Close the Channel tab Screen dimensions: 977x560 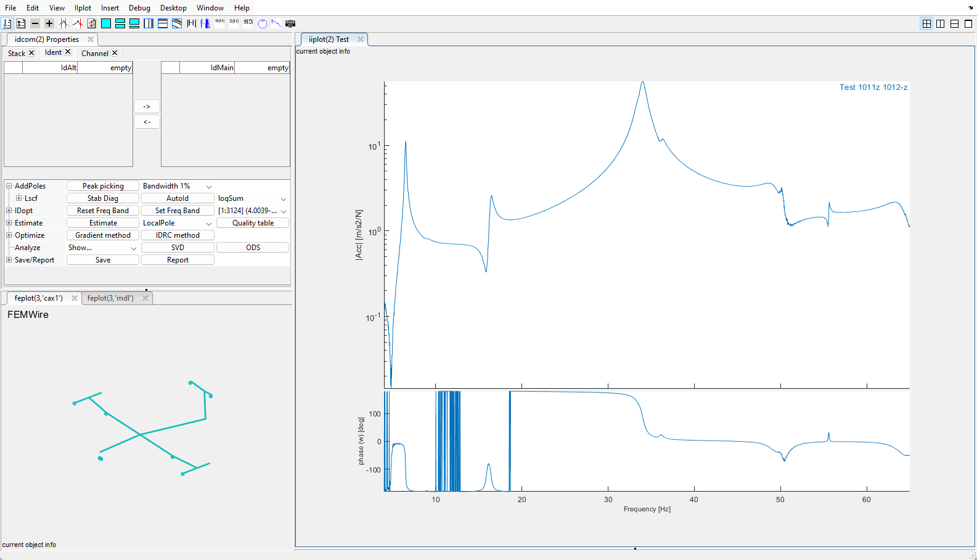coord(115,53)
